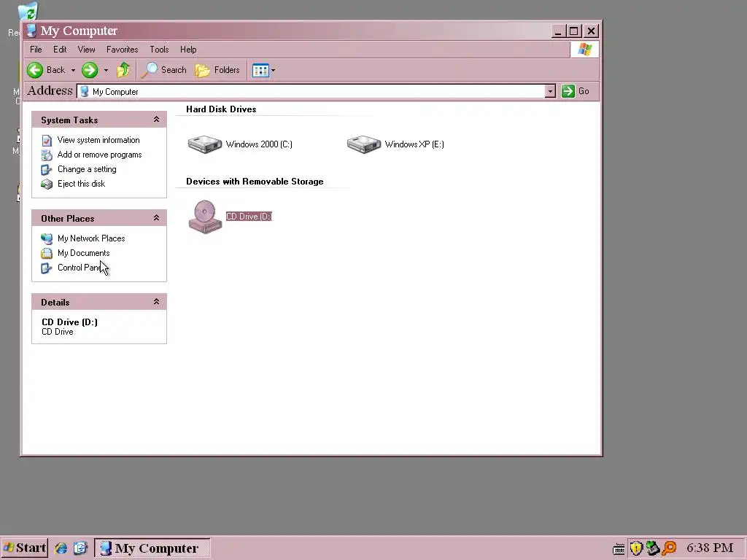Click the keyboard tray icon
This screenshot has height=560, width=747.
[619, 549]
